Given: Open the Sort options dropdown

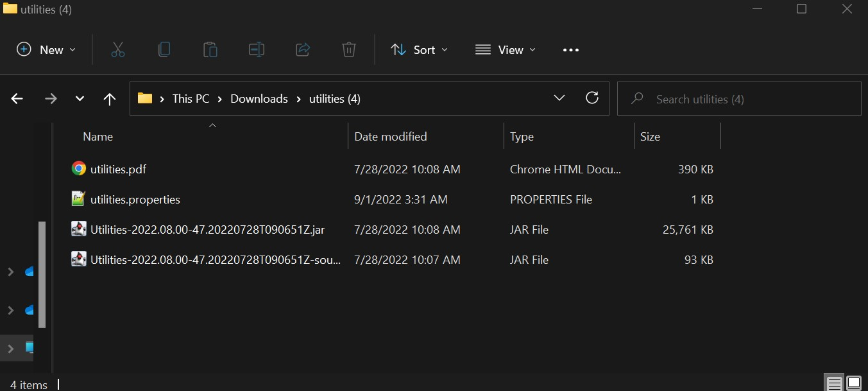Looking at the screenshot, I should click(420, 50).
